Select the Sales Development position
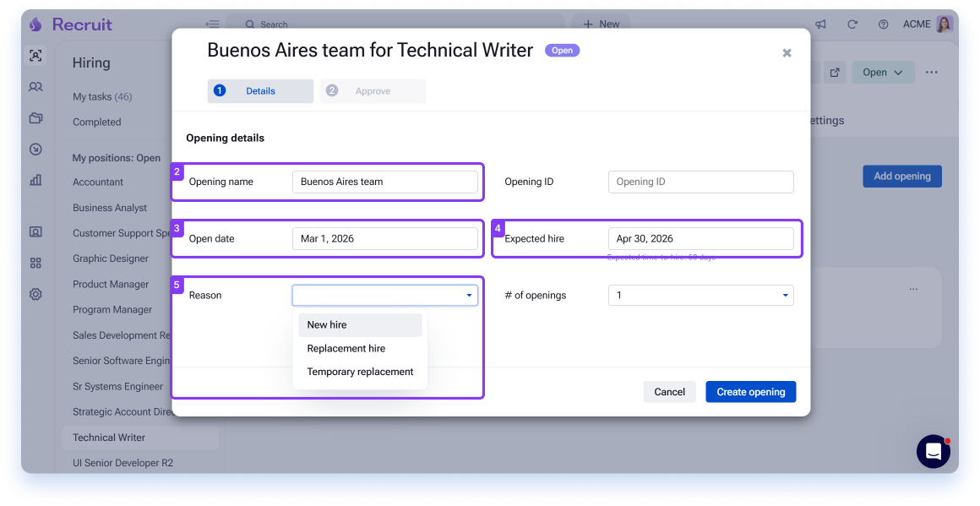The width and height of the screenshot is (980, 506). [122, 335]
